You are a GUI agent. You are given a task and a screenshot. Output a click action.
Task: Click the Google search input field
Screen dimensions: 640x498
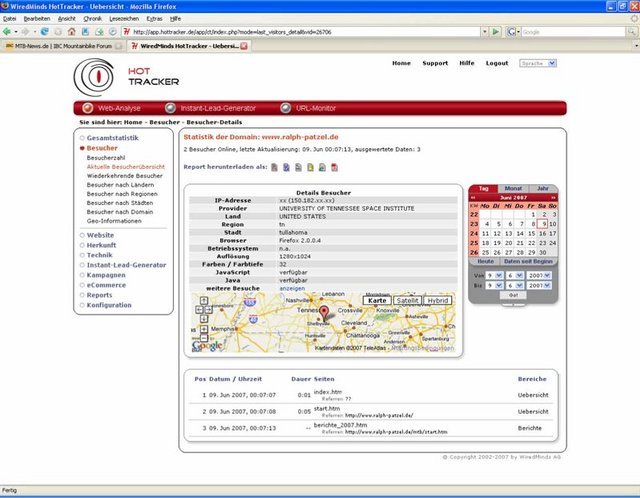573,31
